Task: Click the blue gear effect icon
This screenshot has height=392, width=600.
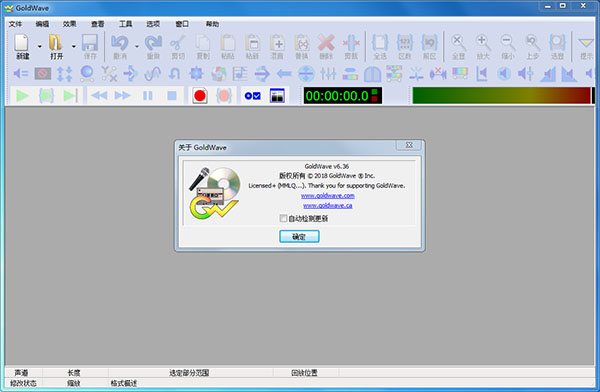Action: [196, 74]
